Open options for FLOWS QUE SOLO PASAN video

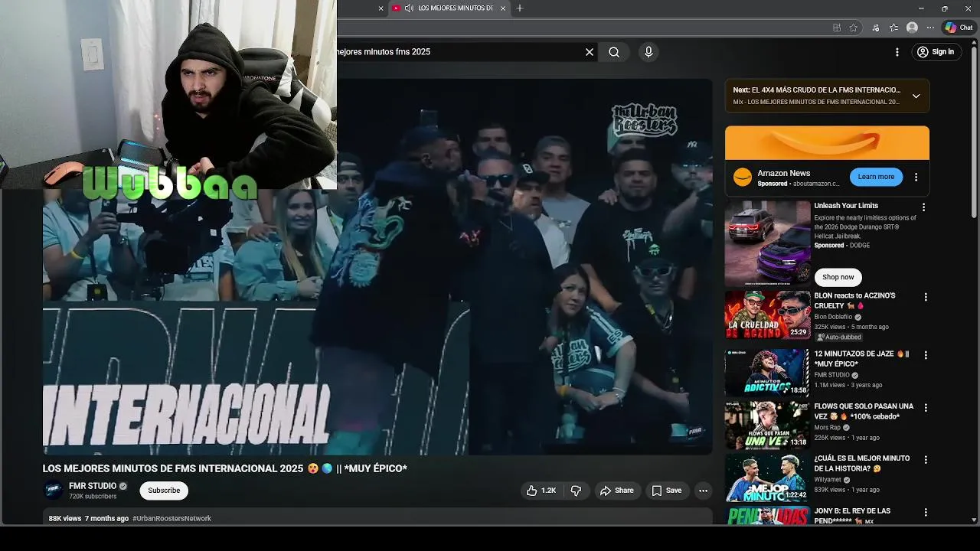click(926, 408)
